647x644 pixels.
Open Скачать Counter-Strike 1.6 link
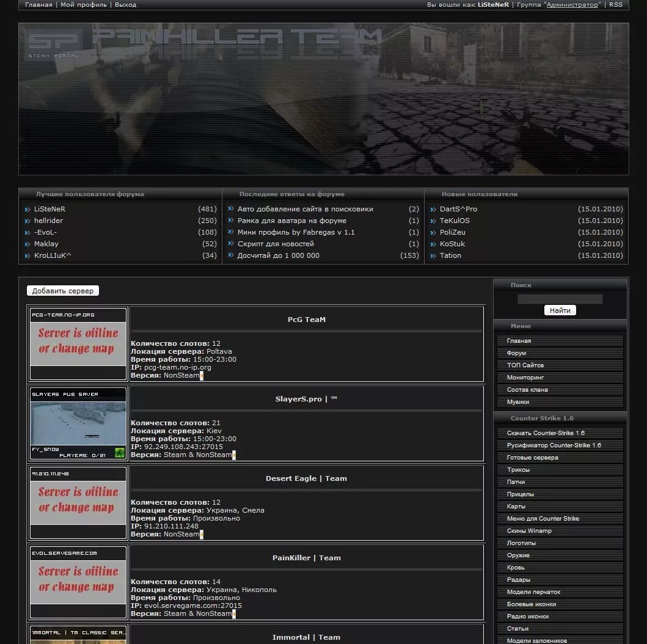click(x=560, y=433)
